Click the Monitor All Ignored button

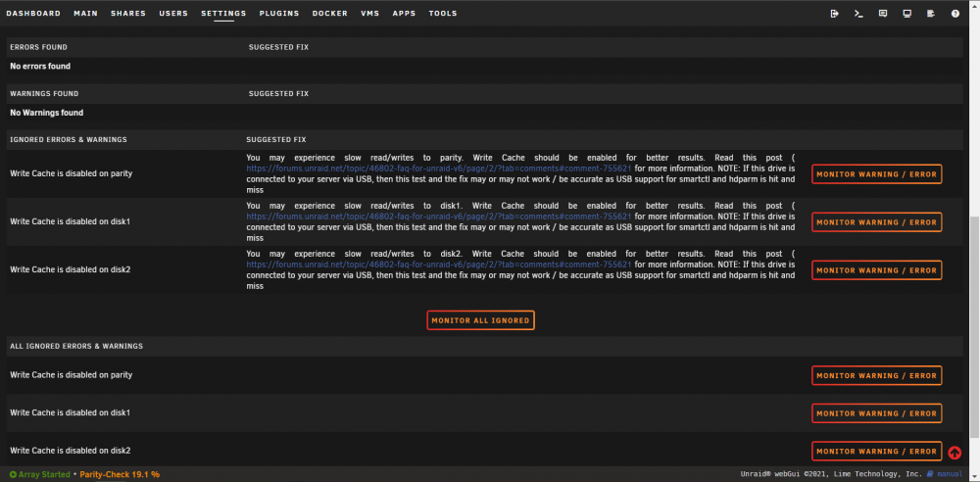(x=480, y=320)
